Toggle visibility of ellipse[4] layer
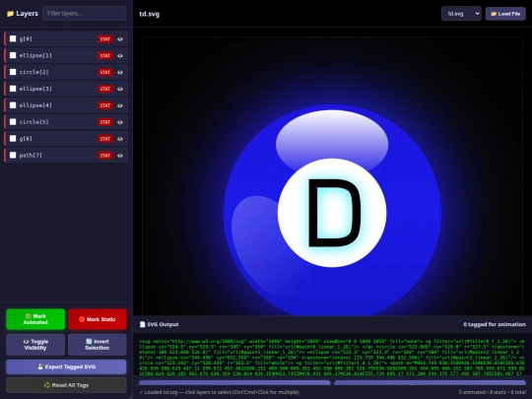 [120, 105]
